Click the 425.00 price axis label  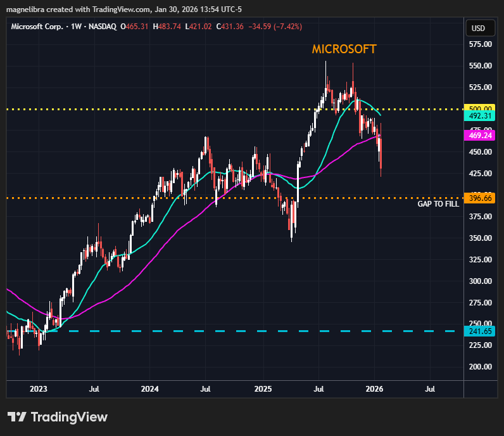click(480, 174)
